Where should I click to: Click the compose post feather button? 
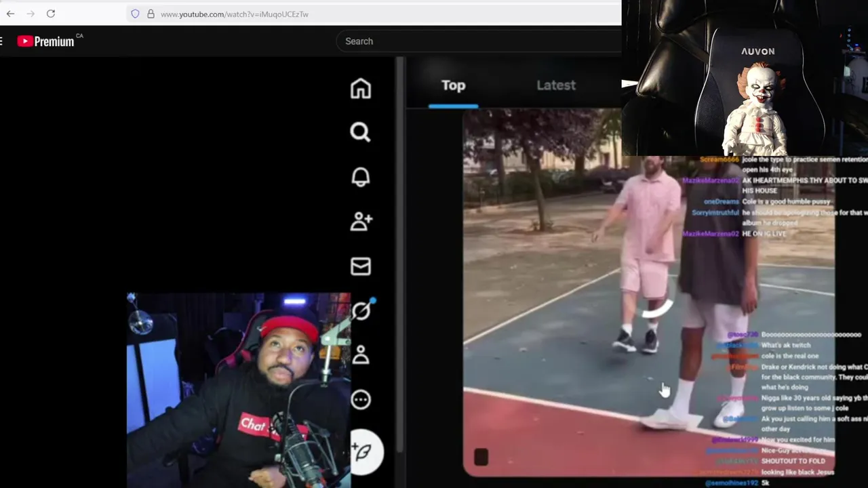366,451
